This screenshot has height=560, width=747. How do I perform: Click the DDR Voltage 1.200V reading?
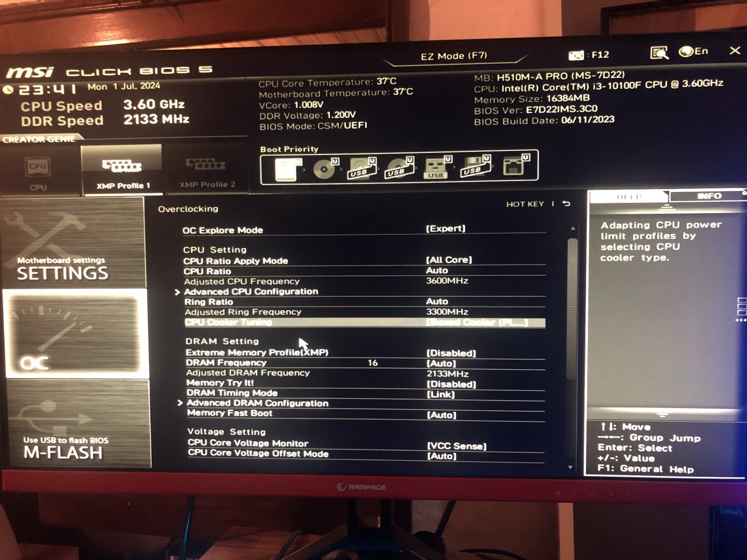[308, 116]
